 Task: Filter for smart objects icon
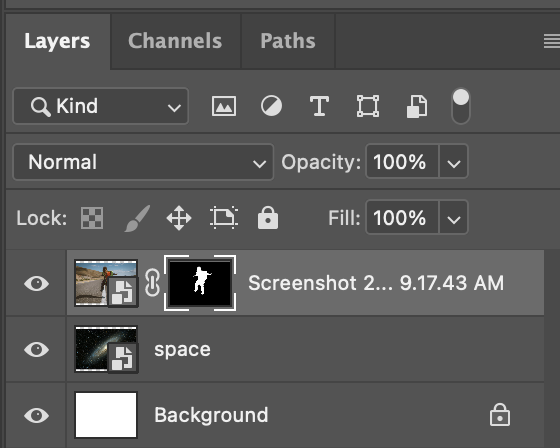click(417, 106)
